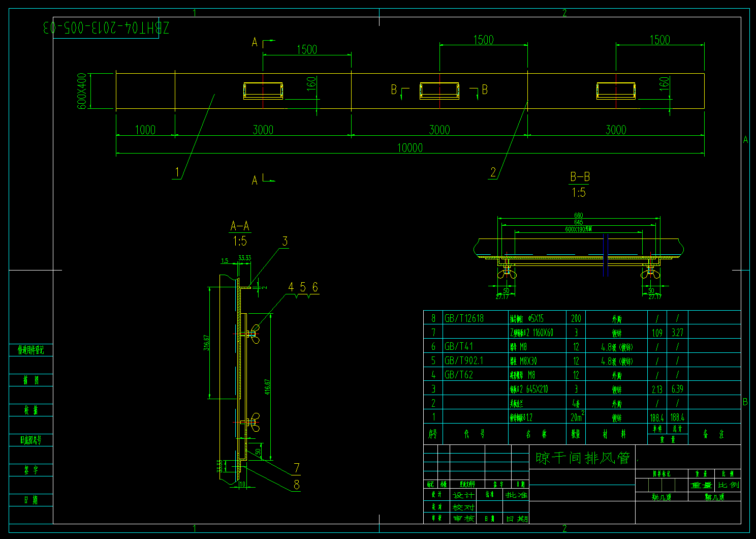
Task: Click the GB/T62 standard code cell
Action: coord(459,375)
